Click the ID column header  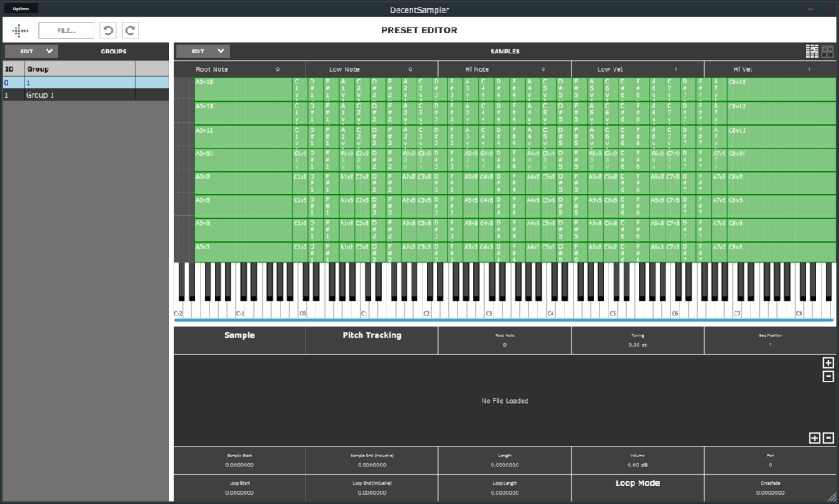pos(13,69)
